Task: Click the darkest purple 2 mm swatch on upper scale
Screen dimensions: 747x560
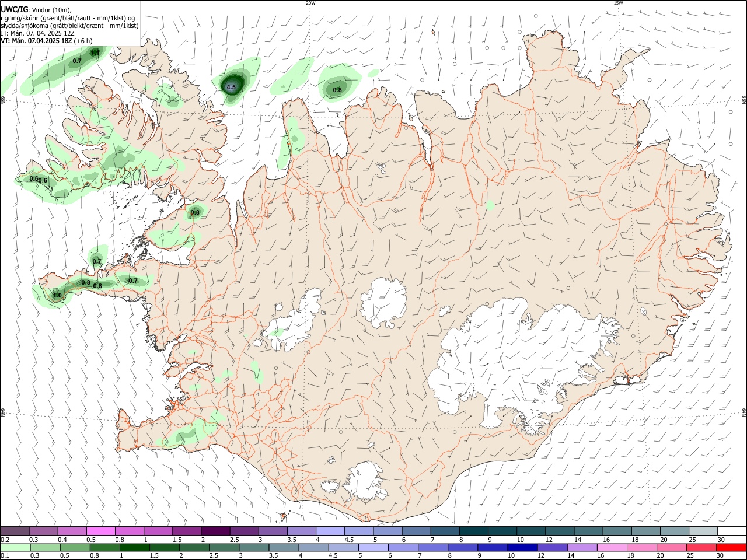Action: (215, 531)
